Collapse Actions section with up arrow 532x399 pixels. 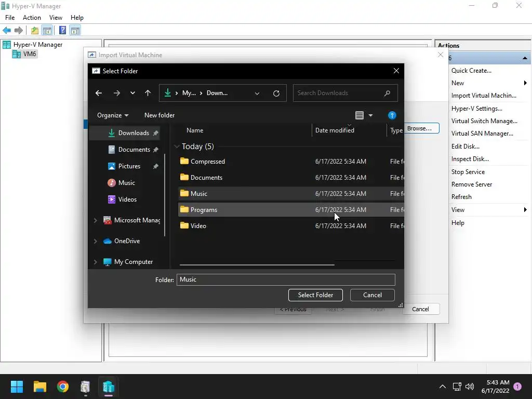pos(525,58)
